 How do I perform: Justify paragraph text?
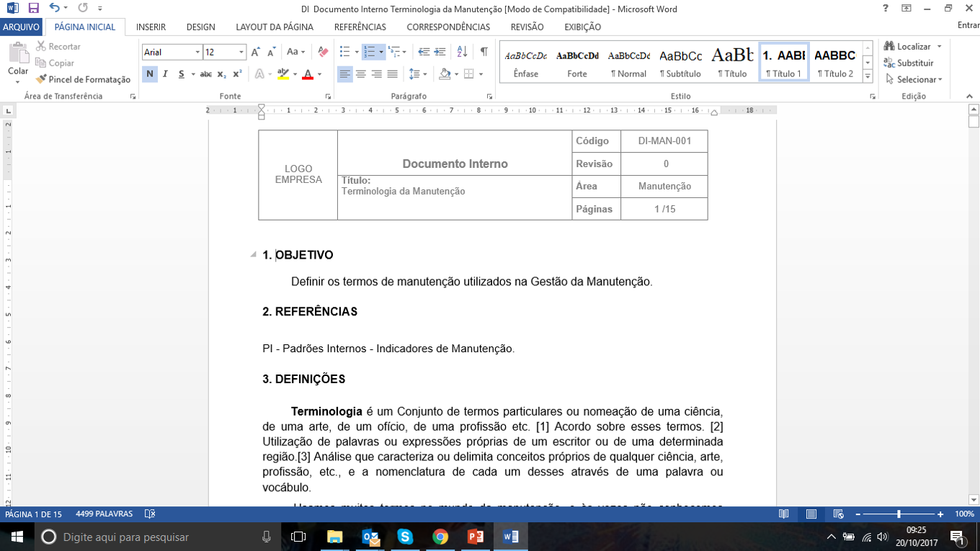392,74
